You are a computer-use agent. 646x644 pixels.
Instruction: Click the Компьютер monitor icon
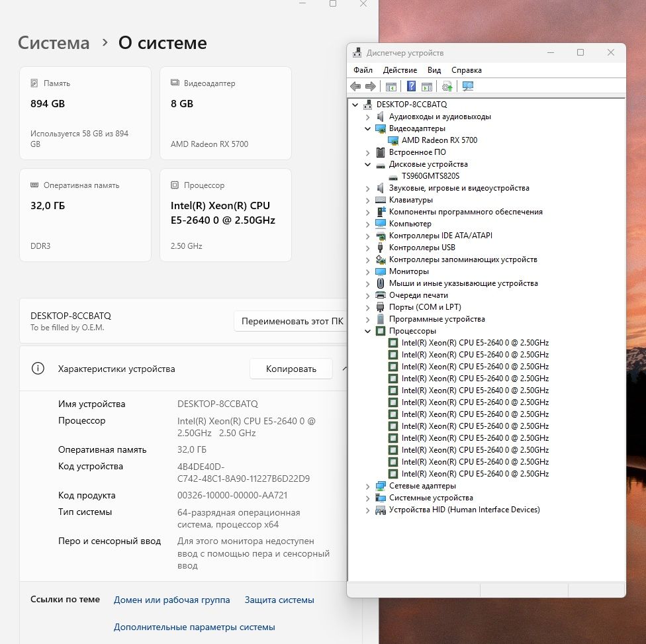(x=381, y=224)
